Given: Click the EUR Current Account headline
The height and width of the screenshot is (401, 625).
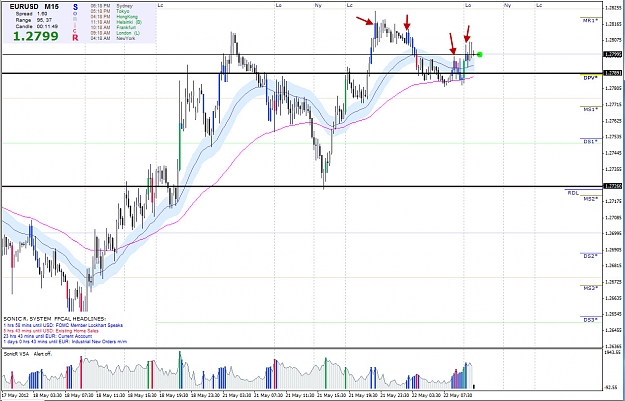Looking at the screenshot, I should point(50,336).
